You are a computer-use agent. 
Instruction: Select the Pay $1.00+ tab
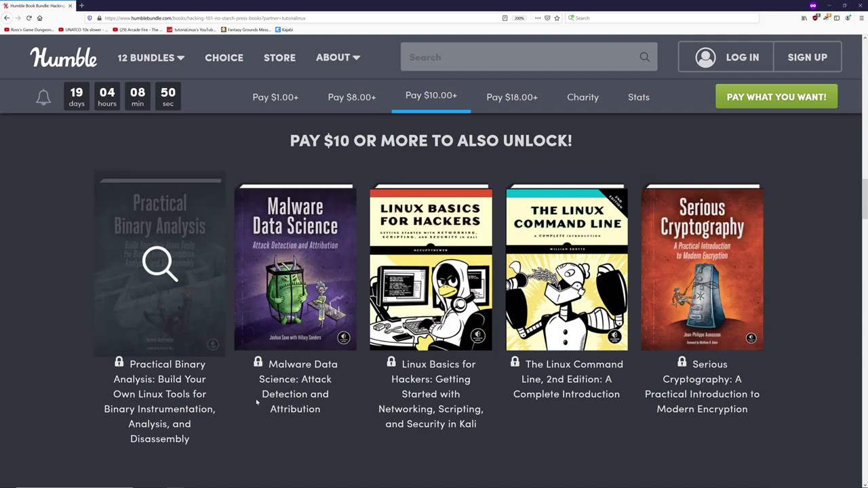pyautogui.click(x=275, y=97)
